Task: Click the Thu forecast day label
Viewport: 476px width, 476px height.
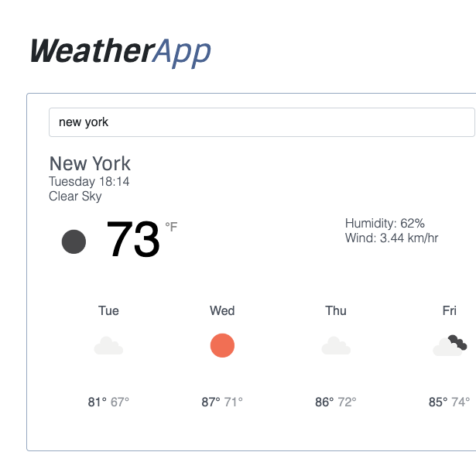Action: point(336,310)
